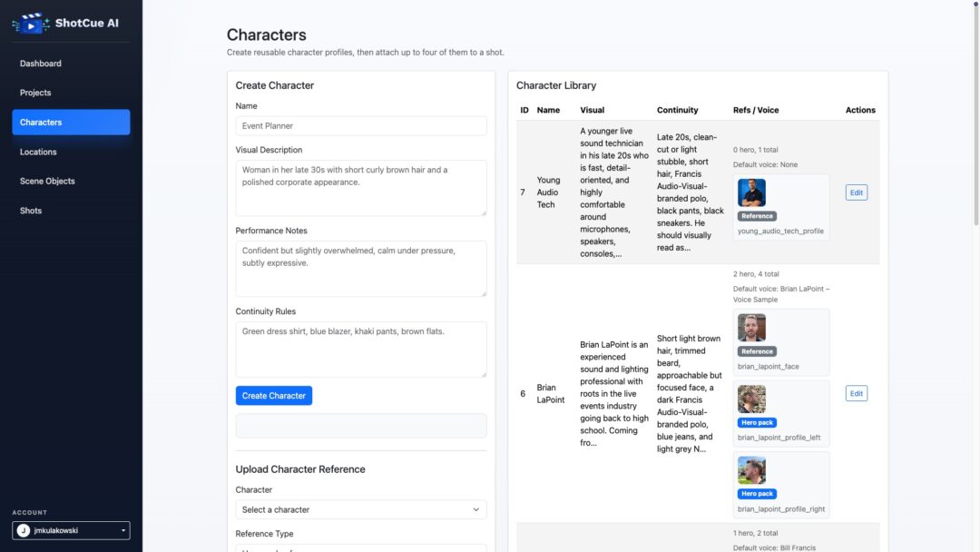Click the Reference badge for brian_lapoint_face
The width and height of the screenshot is (980, 552).
[x=757, y=351]
